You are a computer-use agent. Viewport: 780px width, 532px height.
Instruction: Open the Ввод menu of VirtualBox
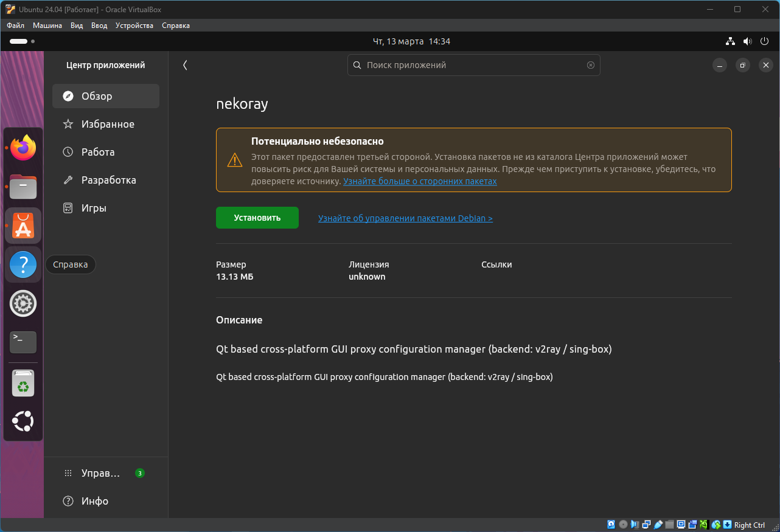pyautogui.click(x=99, y=26)
